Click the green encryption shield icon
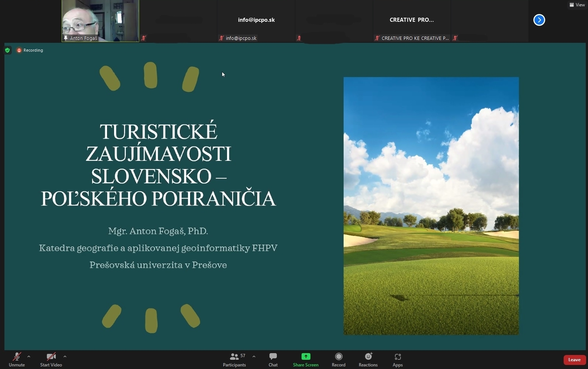This screenshot has width=588, height=369. tap(7, 50)
